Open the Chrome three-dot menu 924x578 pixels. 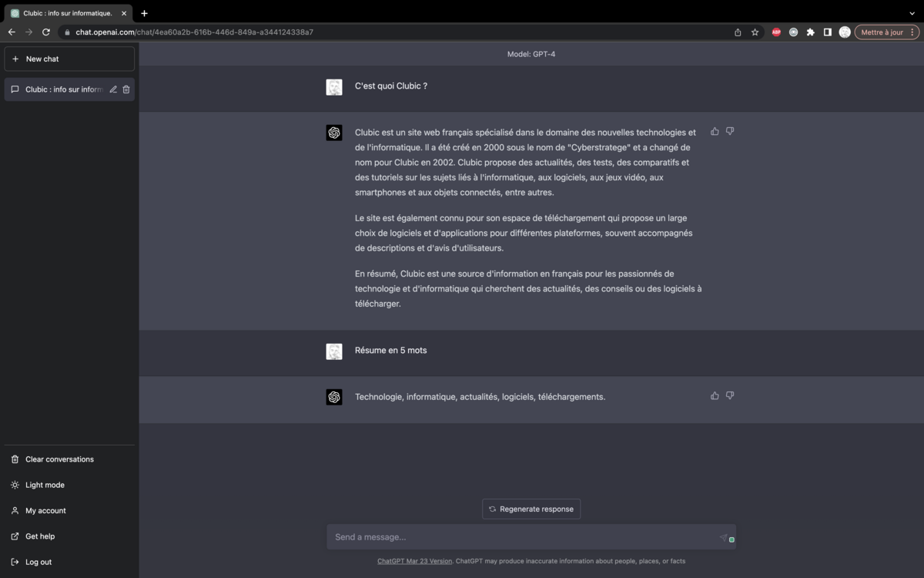(x=913, y=32)
